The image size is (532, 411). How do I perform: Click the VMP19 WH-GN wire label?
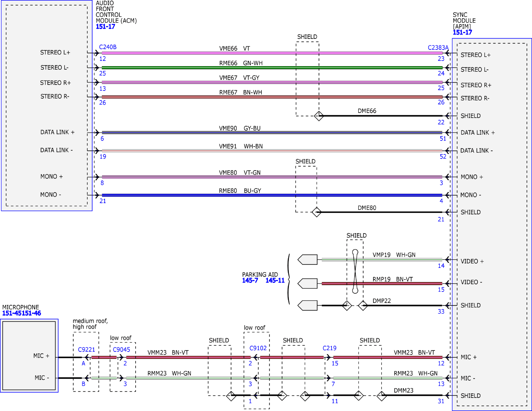click(394, 255)
